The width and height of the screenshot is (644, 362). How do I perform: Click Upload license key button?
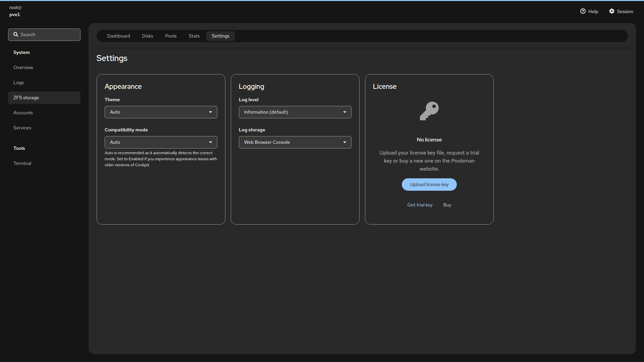point(429,185)
